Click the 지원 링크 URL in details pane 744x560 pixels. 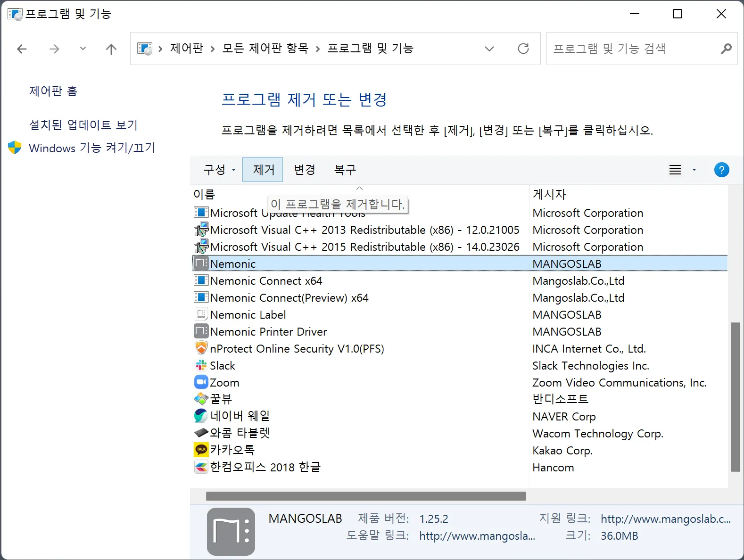pos(666,519)
